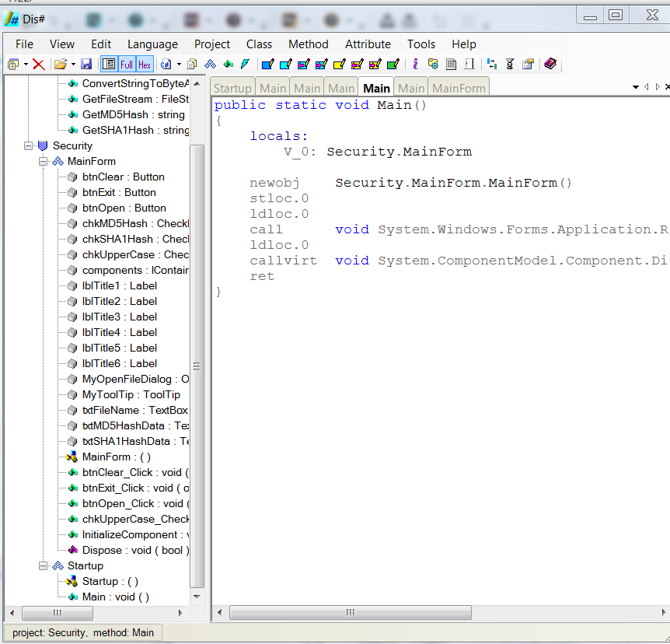This screenshot has width=670, height=644.
Task: Click the hourglass toolbar icon
Action: pyautogui.click(x=510, y=64)
